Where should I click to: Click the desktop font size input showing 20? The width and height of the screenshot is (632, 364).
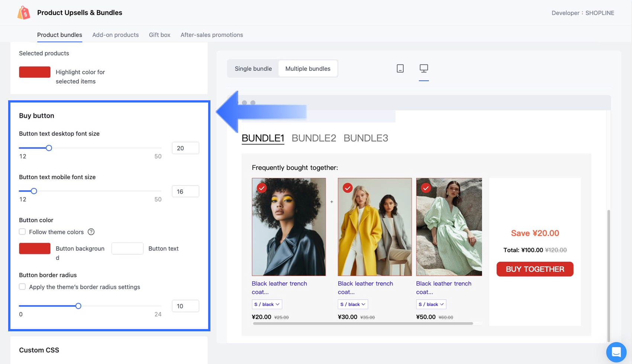185,148
